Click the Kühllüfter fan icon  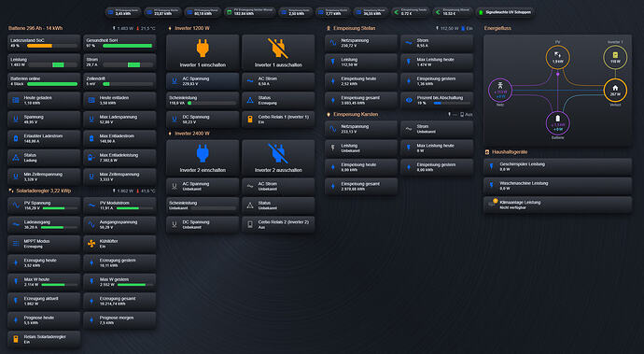(91, 244)
